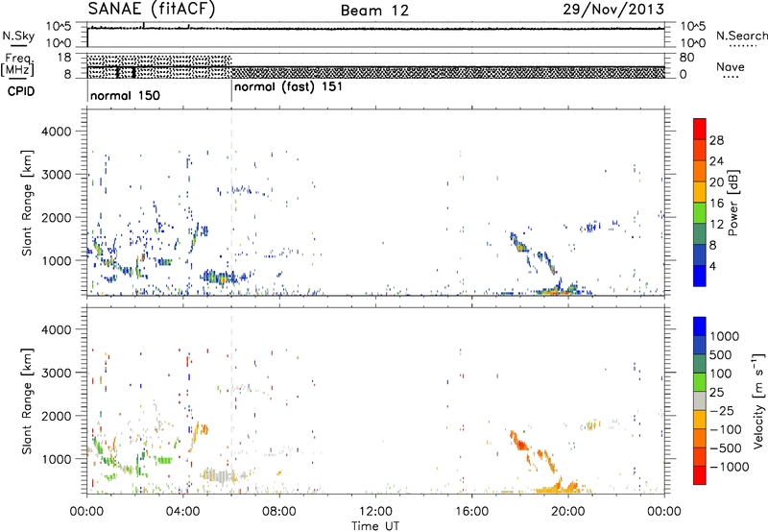Click the 25 label on Velocity colorbar
The height and width of the screenshot is (532, 768).
click(716, 392)
